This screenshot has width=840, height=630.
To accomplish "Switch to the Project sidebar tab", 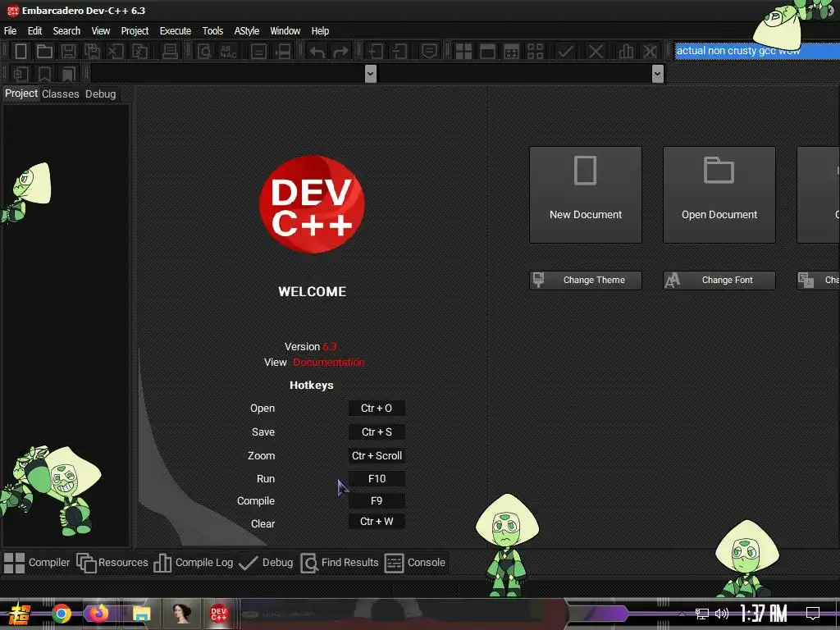I will (21, 94).
